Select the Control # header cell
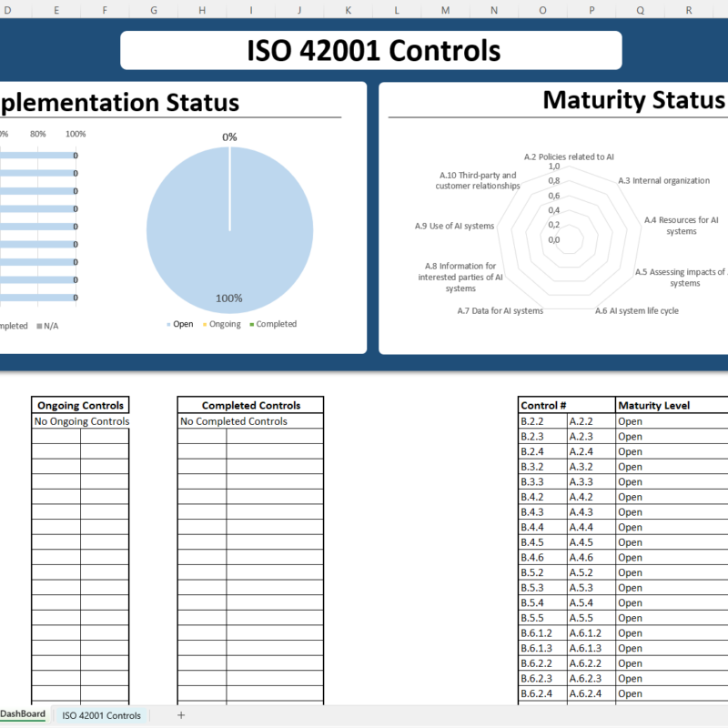The width and height of the screenshot is (728, 728). [x=544, y=405]
